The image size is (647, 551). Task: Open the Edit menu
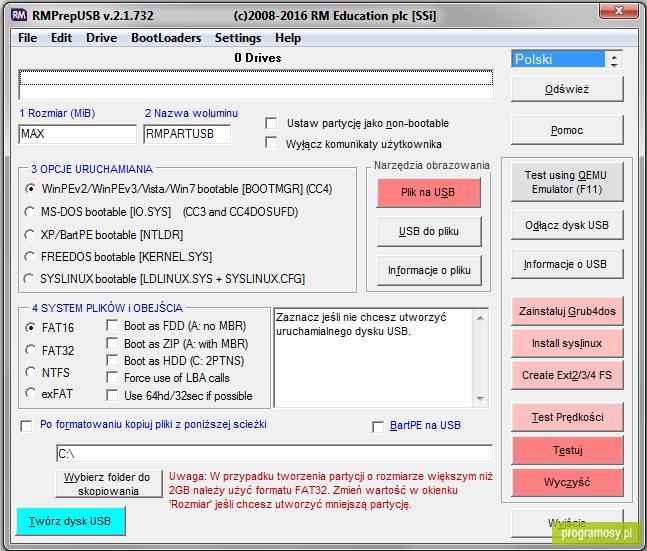pos(61,38)
